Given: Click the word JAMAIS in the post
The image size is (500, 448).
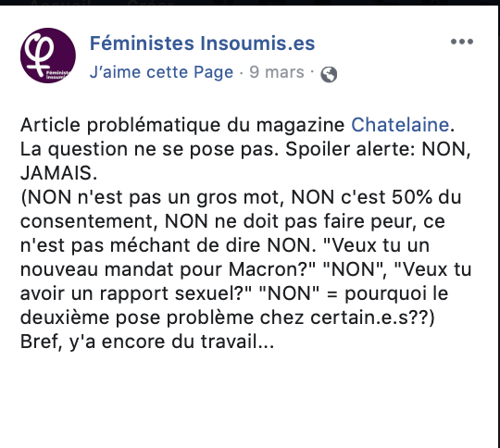Looking at the screenshot, I should [56, 173].
